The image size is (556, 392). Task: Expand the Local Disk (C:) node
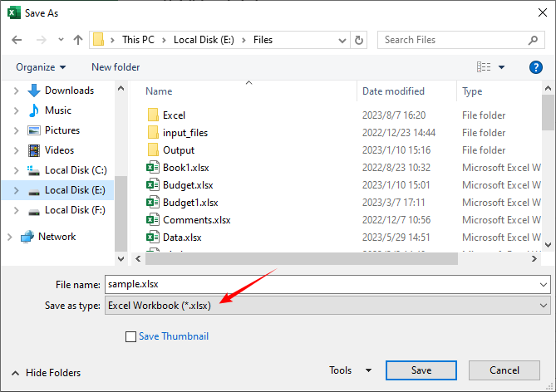point(16,170)
